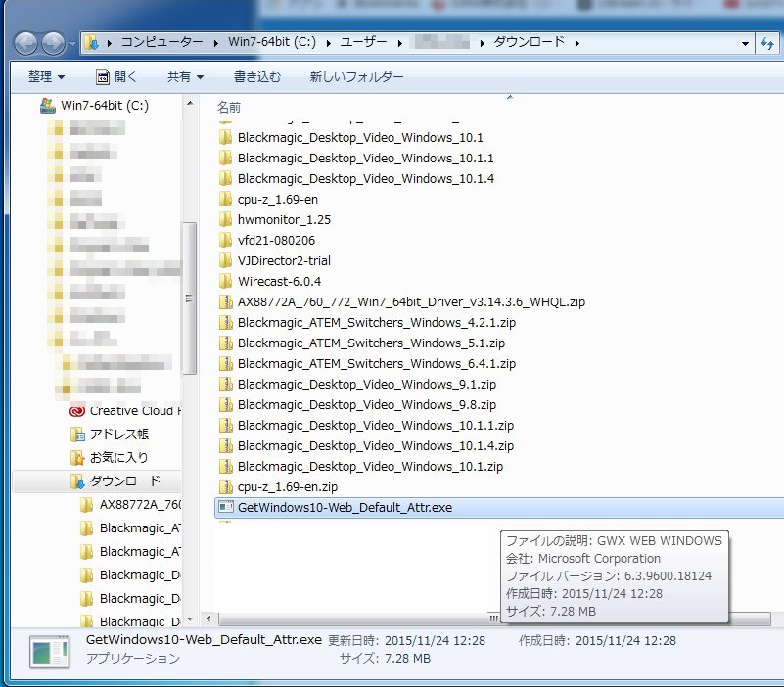The image size is (784, 687).
Task: Open the address bar history dropdown arrow
Action: [745, 43]
